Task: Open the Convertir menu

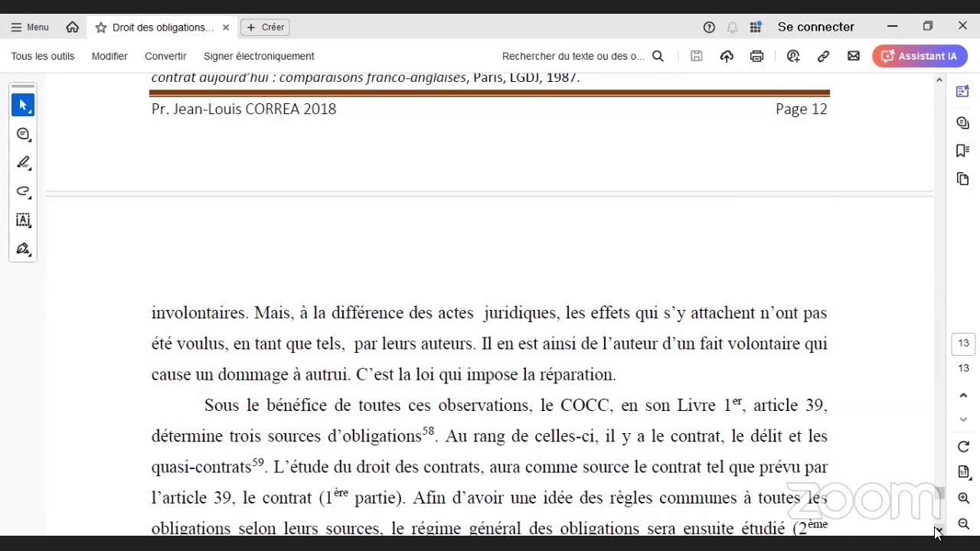Action: pos(165,56)
